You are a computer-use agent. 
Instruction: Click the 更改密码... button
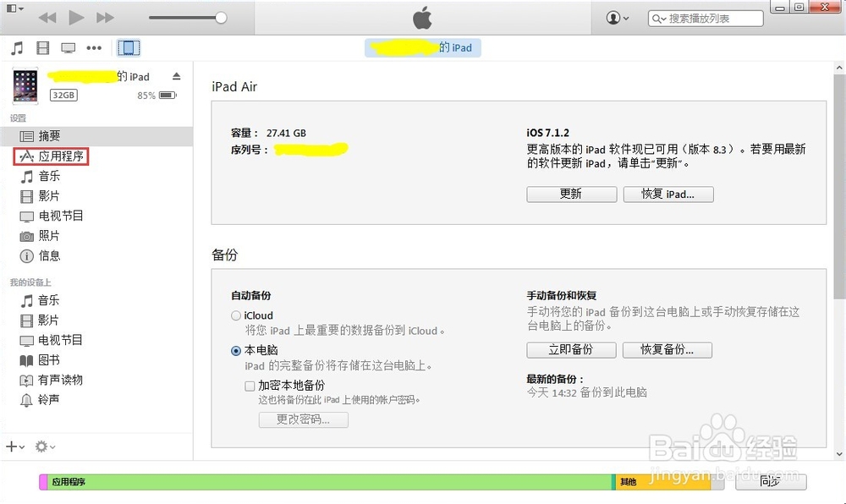pos(303,419)
